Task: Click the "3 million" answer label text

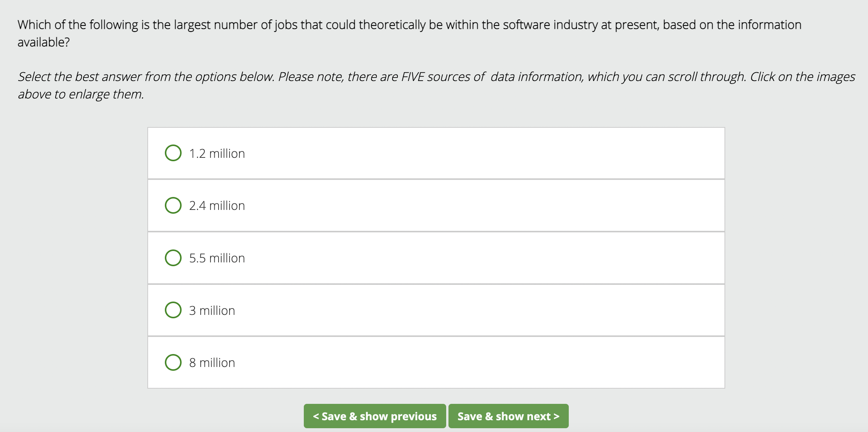Action: pyautogui.click(x=212, y=311)
